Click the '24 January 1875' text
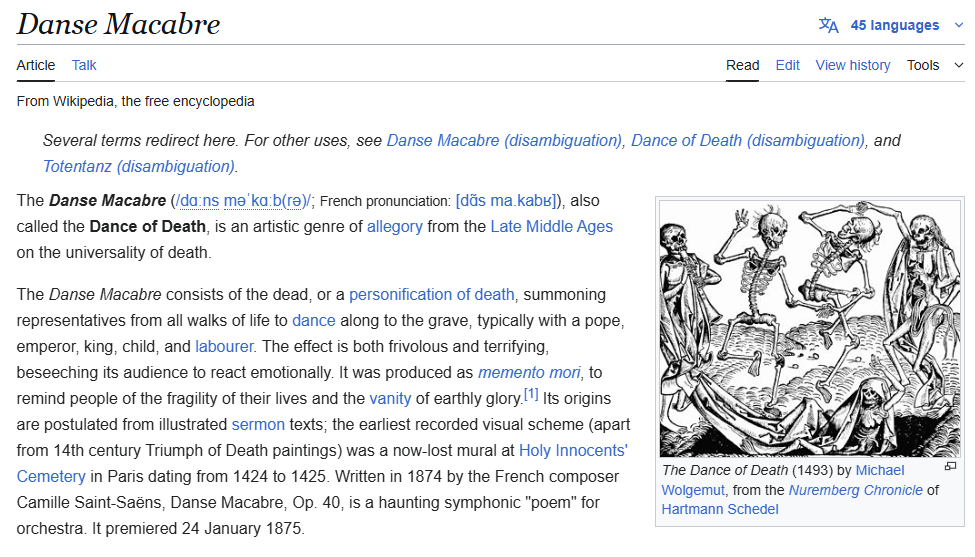This screenshot has height=557, width=975. 242,528
